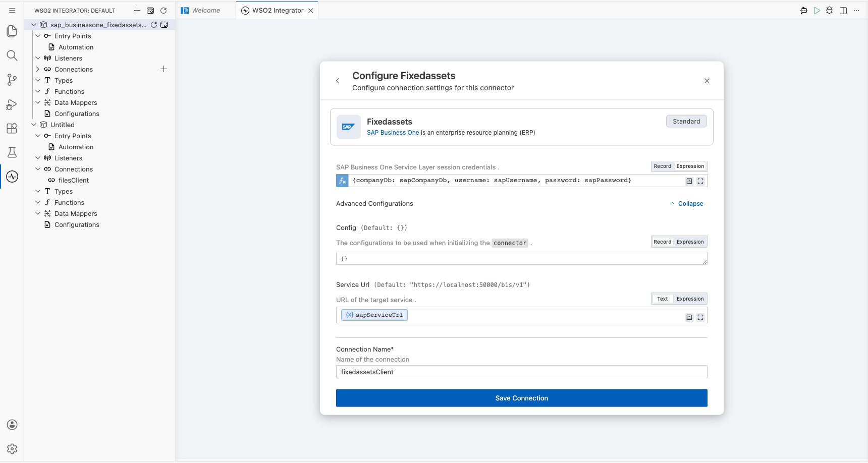The height and width of the screenshot is (463, 868).
Task: Close the WSO2 Integrator tab
Action: click(311, 11)
